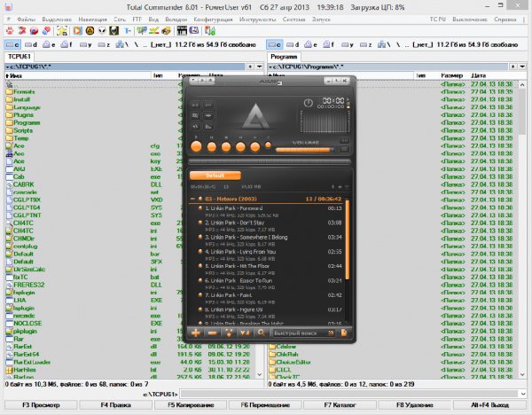Open the Справка menu

pos(505,20)
